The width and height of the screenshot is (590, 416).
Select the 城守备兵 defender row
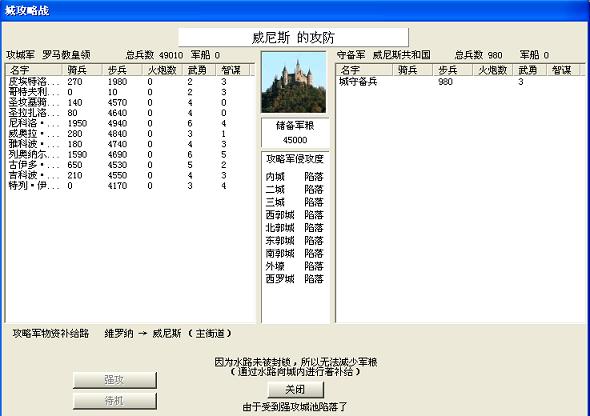[x=459, y=82]
